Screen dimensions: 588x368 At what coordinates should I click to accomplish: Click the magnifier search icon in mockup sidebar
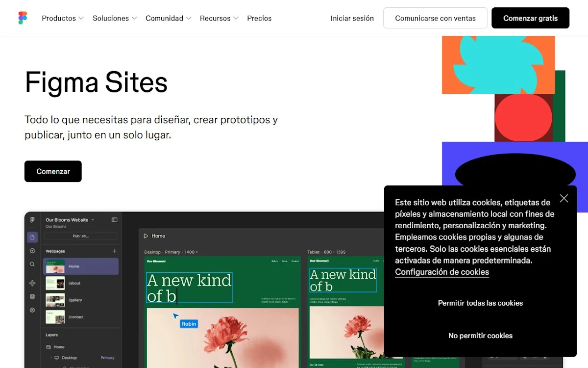[32, 264]
